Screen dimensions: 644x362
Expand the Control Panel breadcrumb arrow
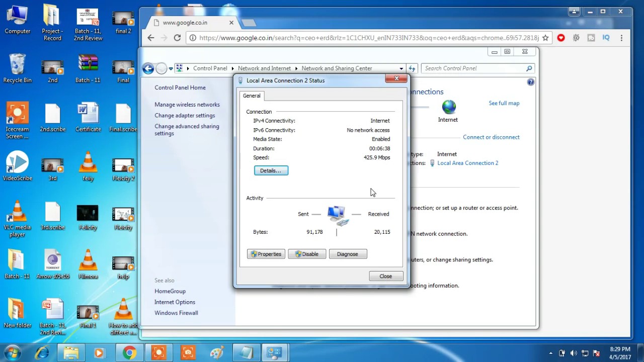[232, 68]
